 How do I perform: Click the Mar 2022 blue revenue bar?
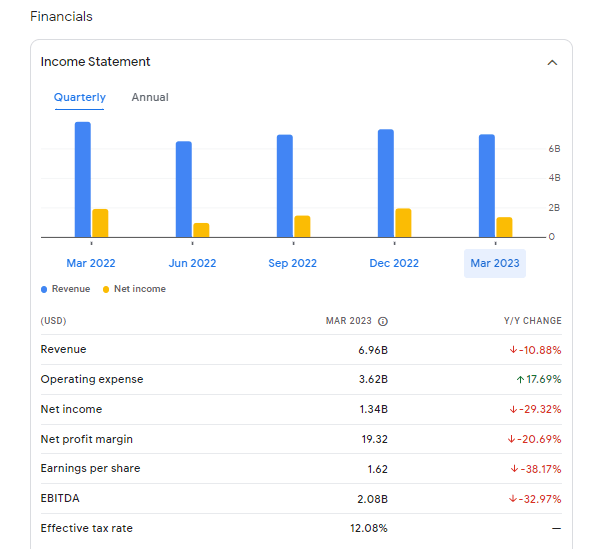point(83,180)
